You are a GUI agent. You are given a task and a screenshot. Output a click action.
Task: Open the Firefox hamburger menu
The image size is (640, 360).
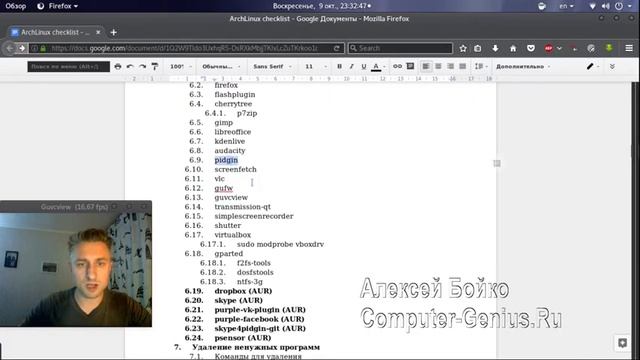(x=629, y=48)
